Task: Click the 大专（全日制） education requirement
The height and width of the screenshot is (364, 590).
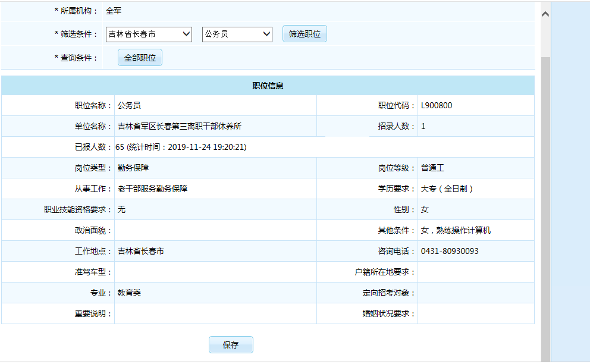Action: coord(447,189)
